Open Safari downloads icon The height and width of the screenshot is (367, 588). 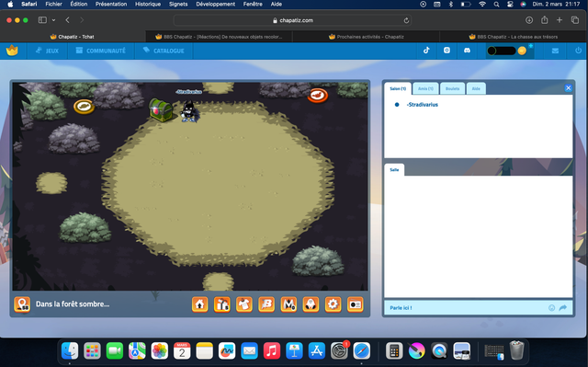[529, 20]
